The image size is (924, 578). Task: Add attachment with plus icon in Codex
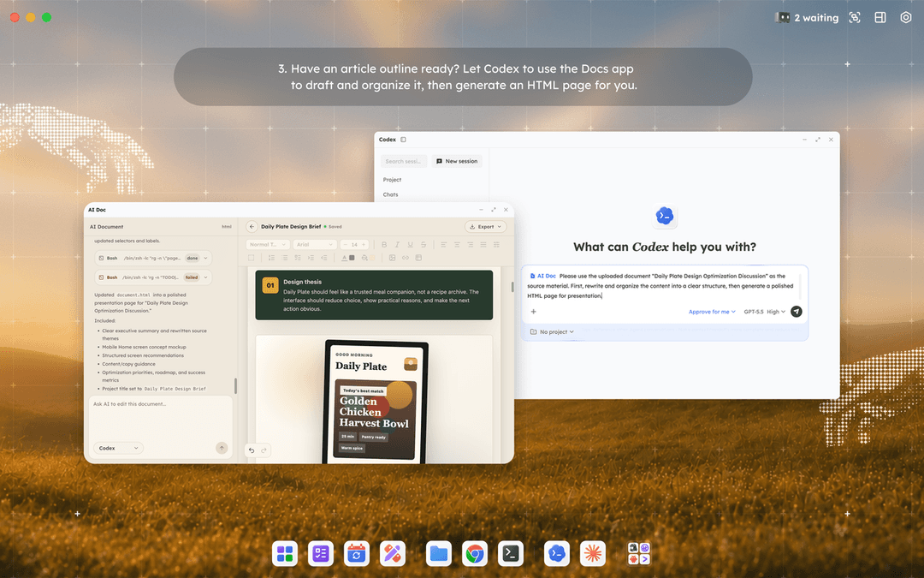click(x=533, y=312)
